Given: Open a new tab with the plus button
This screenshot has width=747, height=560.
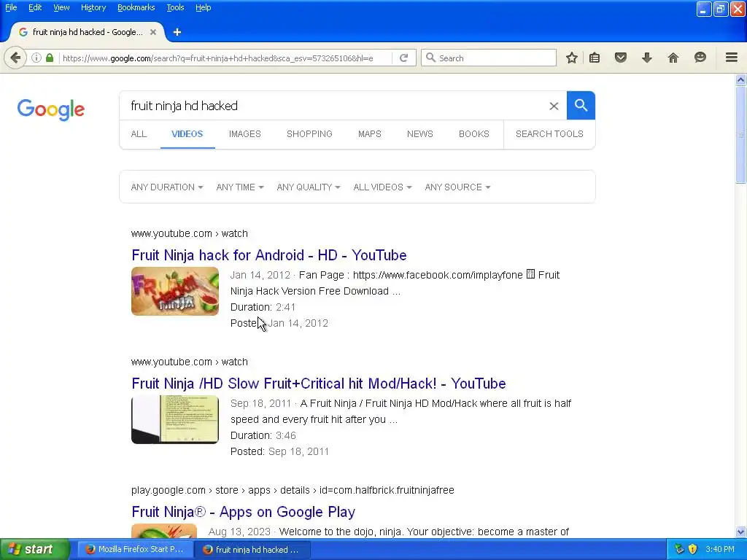Looking at the screenshot, I should coord(177,32).
